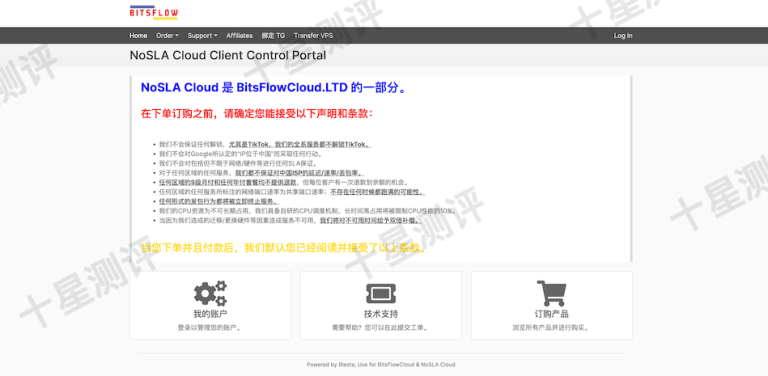Click the shopping cart icon for 订购产品
The height and width of the screenshot is (376, 768).
552,293
